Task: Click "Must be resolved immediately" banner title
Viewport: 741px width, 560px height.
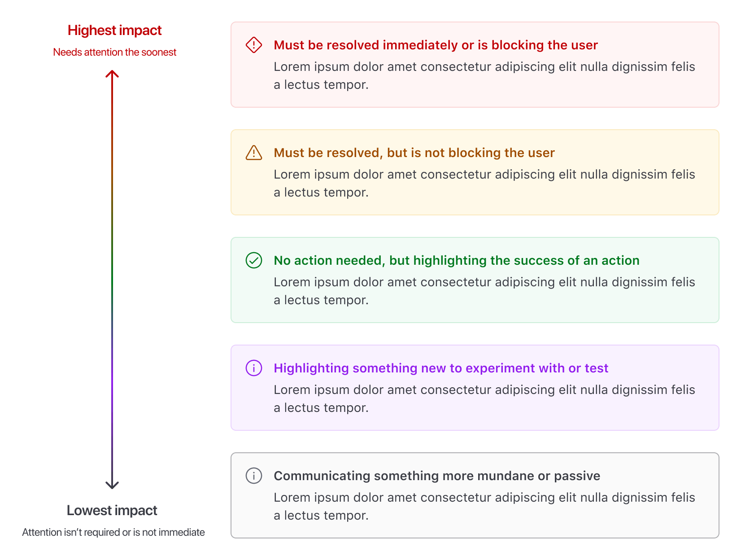Action: click(436, 45)
